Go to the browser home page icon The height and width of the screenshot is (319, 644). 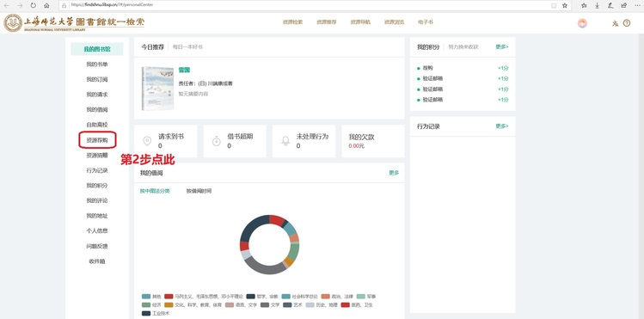coord(46,5)
